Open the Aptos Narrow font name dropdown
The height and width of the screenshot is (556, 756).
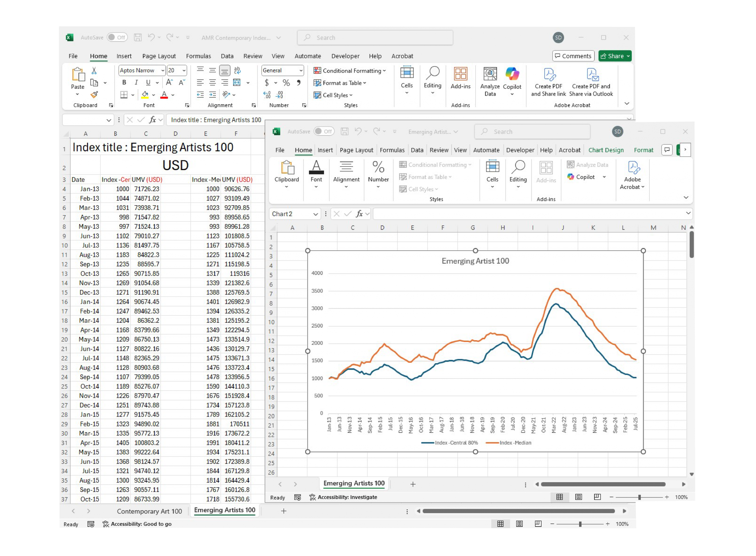point(163,70)
